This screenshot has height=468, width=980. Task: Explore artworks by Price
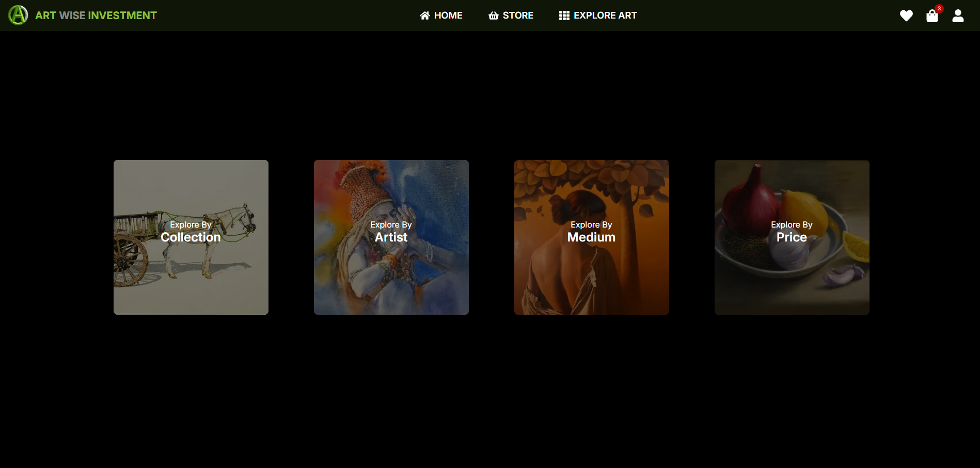[792, 237]
